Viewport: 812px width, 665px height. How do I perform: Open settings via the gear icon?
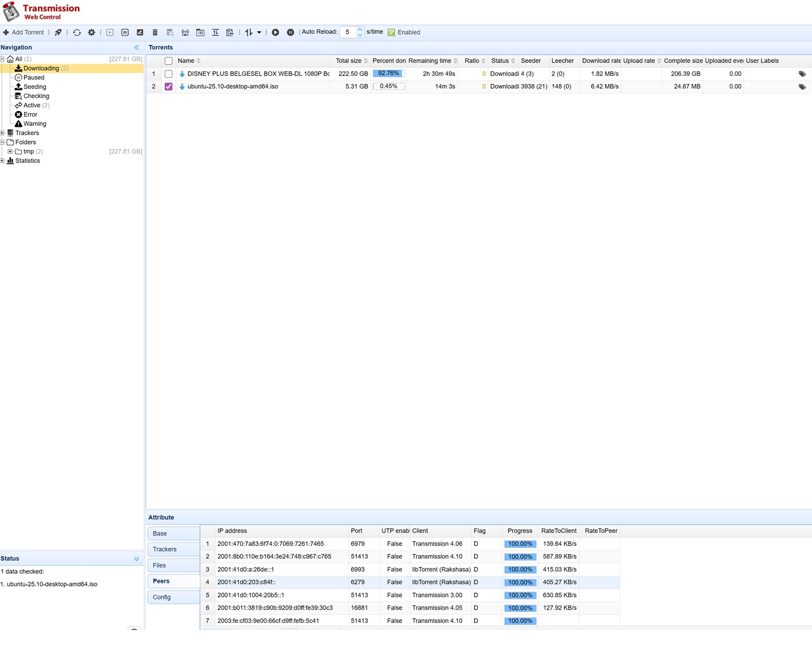pos(91,32)
